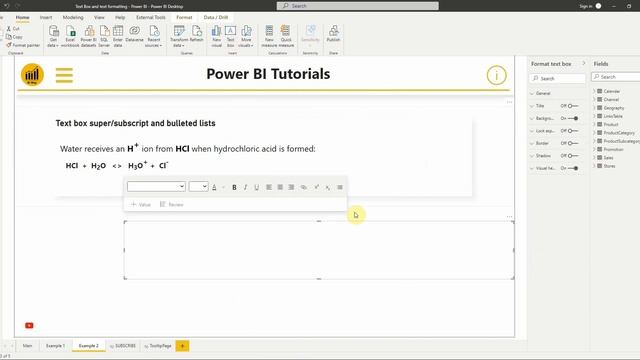The width and height of the screenshot is (640, 360).
Task: Click the Transform data icon
Action: point(179,36)
